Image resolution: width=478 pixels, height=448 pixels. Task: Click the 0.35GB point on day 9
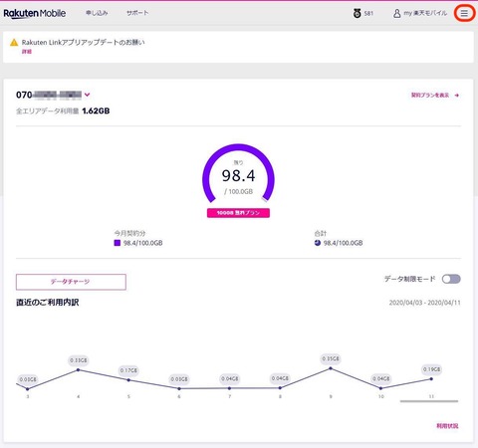point(331,368)
